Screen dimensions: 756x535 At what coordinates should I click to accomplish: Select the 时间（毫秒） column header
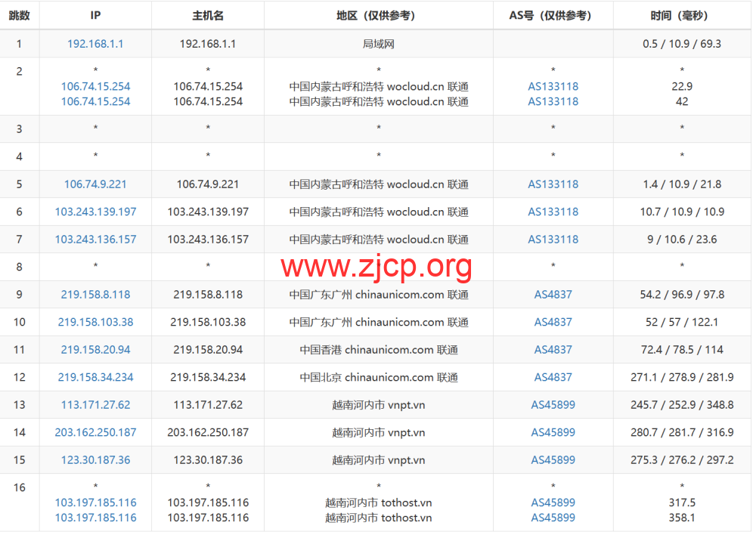click(x=682, y=15)
